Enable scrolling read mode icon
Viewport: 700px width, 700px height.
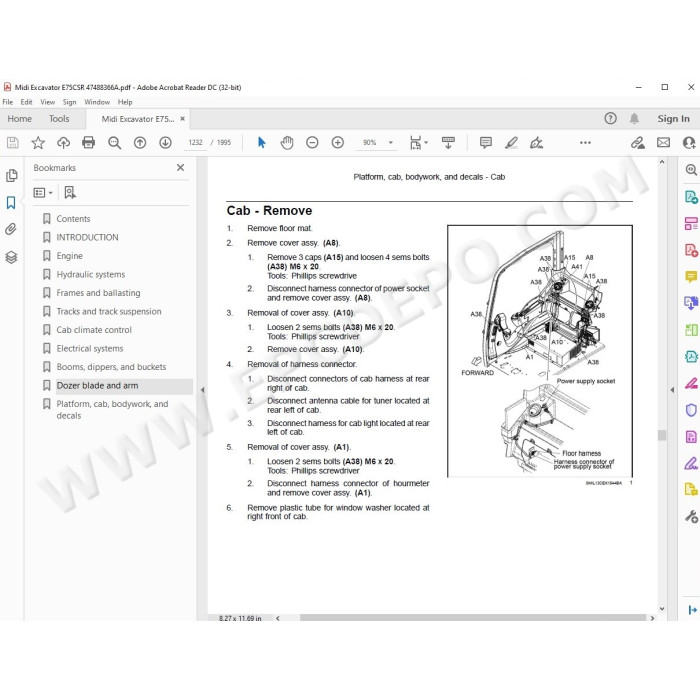tap(448, 143)
